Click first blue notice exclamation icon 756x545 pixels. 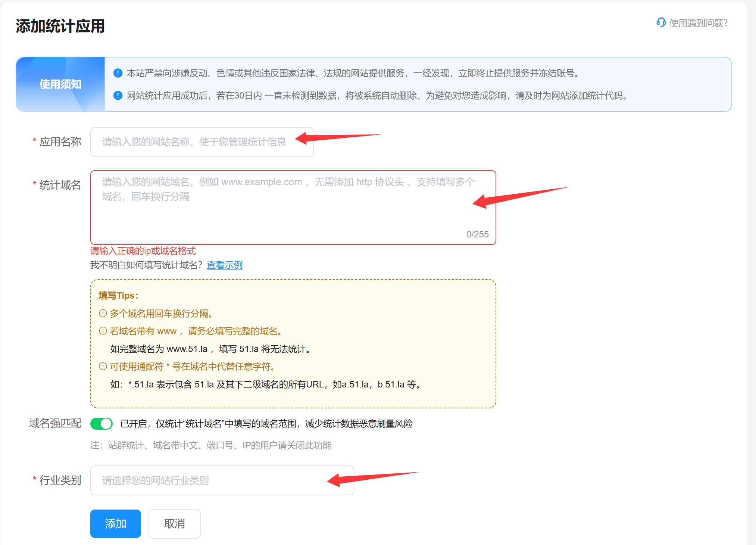tap(118, 73)
